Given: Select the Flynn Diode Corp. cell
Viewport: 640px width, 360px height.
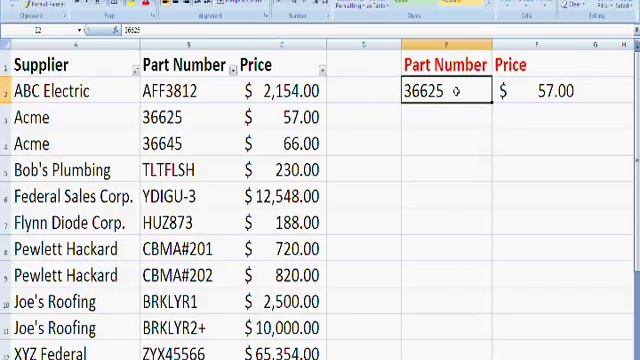Looking at the screenshot, I should pos(76,222).
